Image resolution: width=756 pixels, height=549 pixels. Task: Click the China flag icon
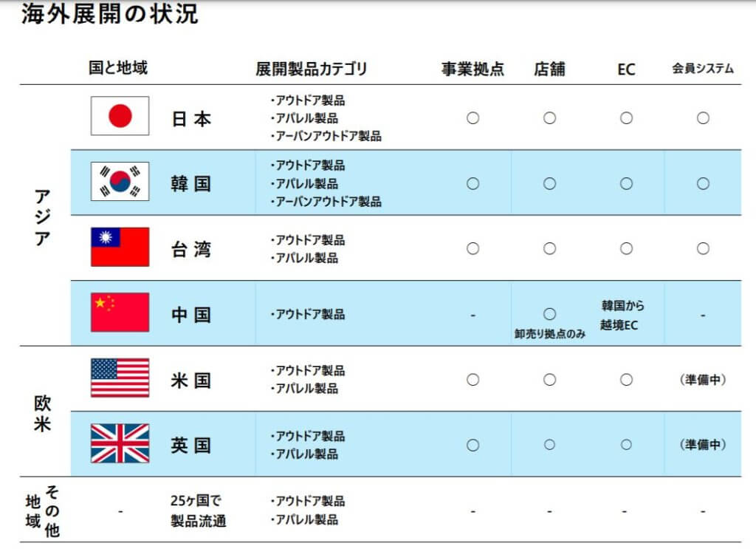click(120, 312)
